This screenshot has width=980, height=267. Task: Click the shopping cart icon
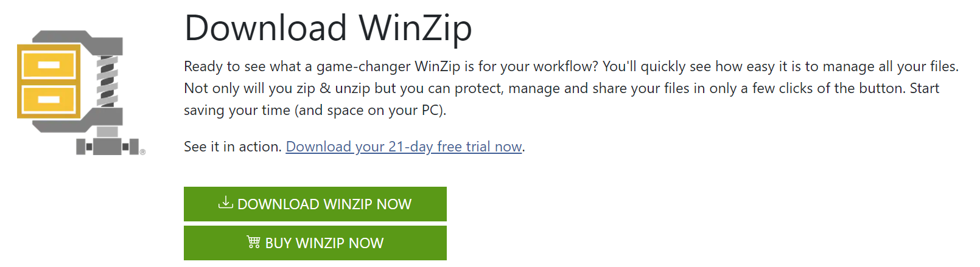tap(253, 242)
